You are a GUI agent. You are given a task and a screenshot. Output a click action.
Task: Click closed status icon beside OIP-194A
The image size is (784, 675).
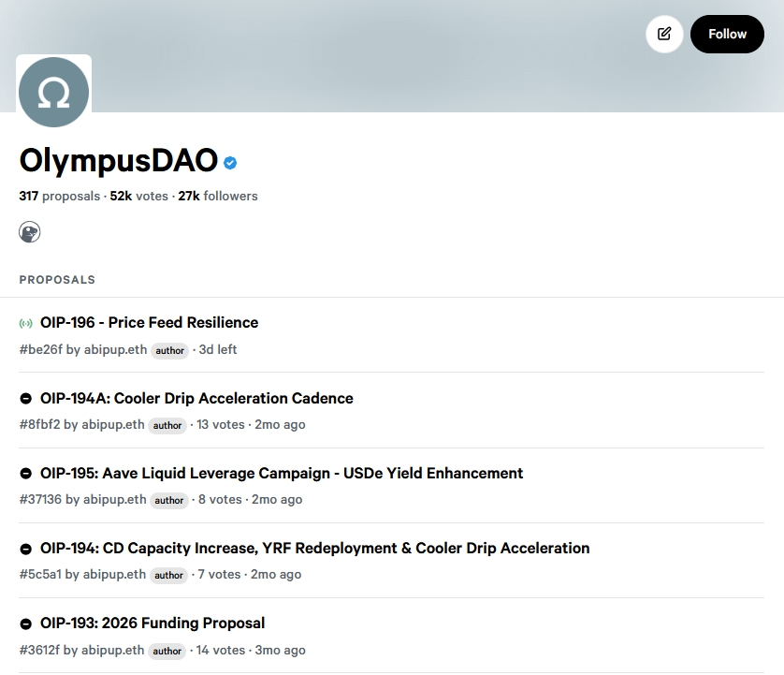25,398
